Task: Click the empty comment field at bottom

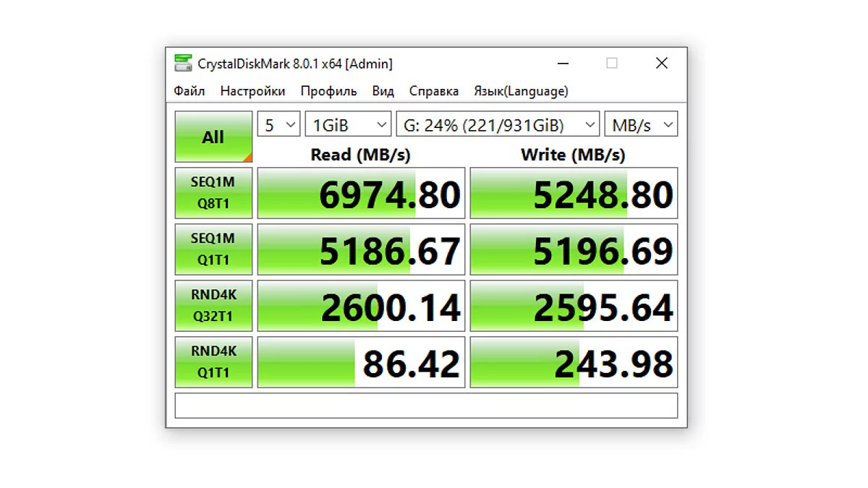Action: click(426, 406)
